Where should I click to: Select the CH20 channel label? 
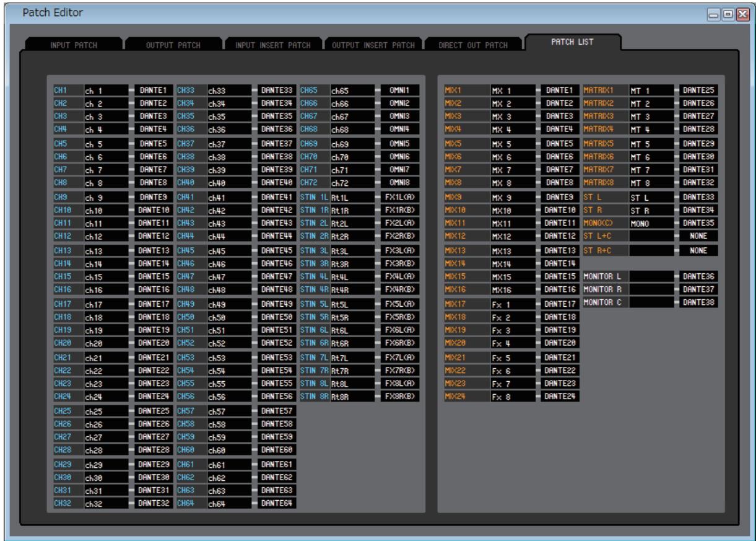[x=68, y=342]
